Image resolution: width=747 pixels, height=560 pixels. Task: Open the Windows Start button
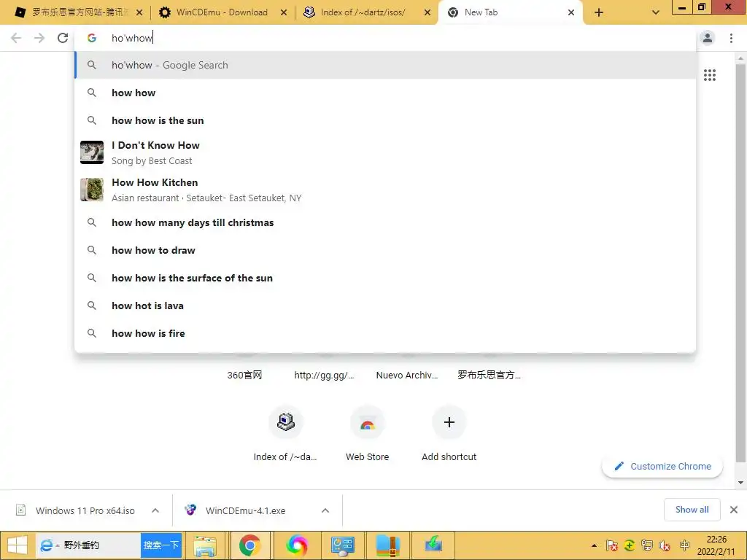point(18,545)
